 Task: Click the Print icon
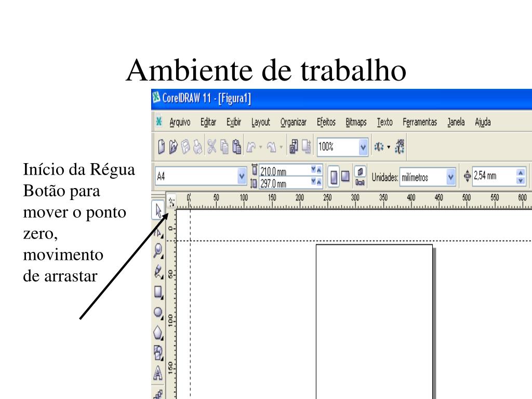click(x=198, y=147)
